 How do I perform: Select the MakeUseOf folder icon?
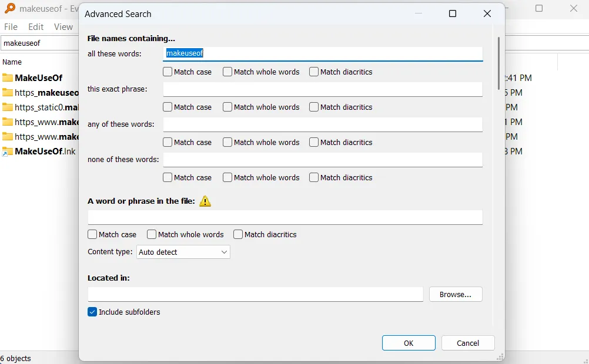(7, 78)
